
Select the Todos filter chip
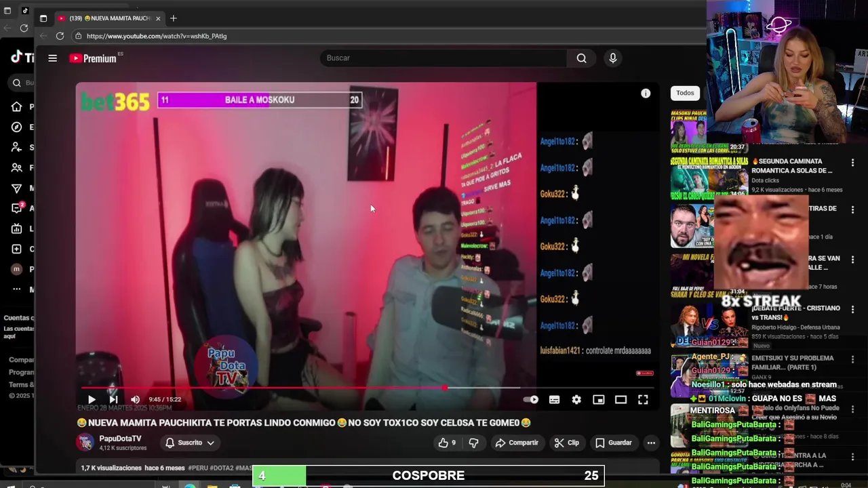point(685,93)
